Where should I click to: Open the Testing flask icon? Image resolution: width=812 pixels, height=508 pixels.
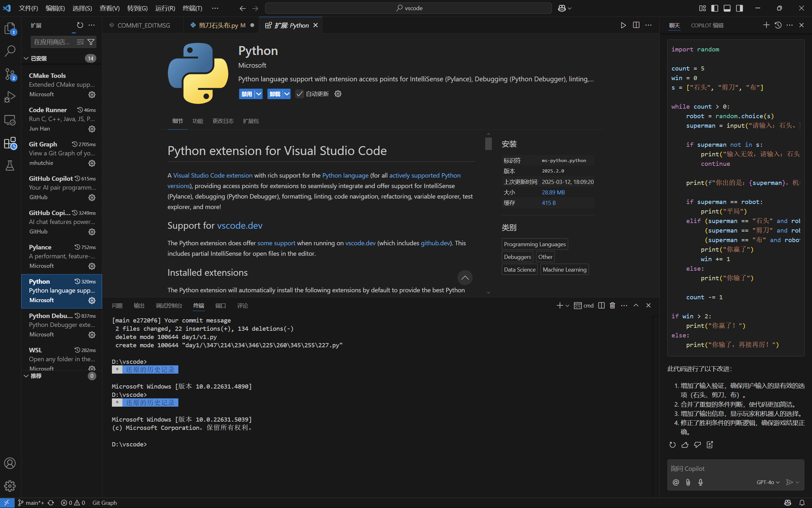tap(10, 165)
